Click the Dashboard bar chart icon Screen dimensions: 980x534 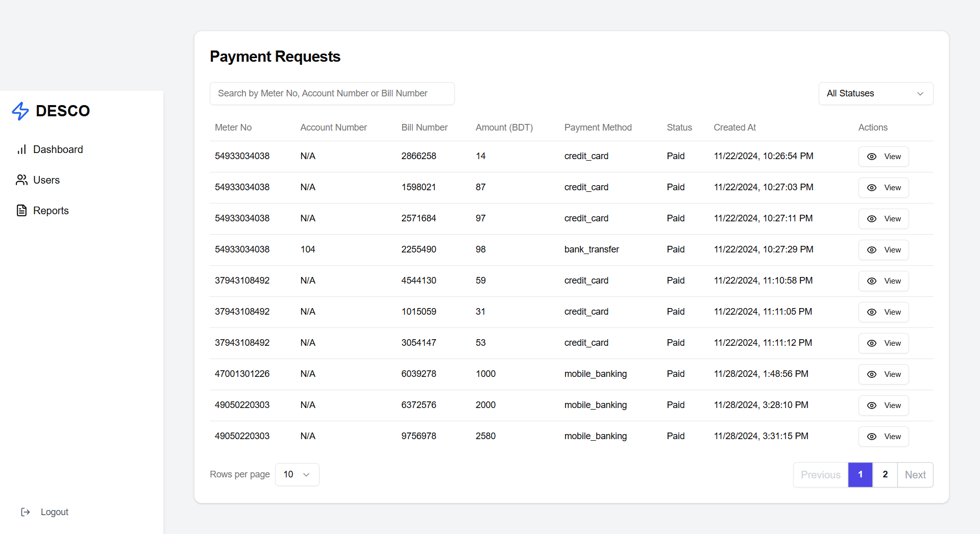tap(21, 149)
